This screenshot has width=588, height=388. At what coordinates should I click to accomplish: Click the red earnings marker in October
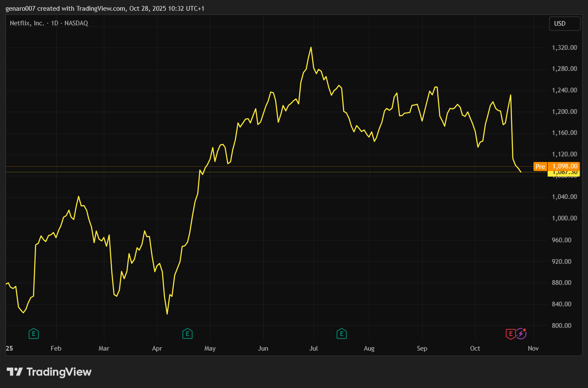pyautogui.click(x=510, y=334)
